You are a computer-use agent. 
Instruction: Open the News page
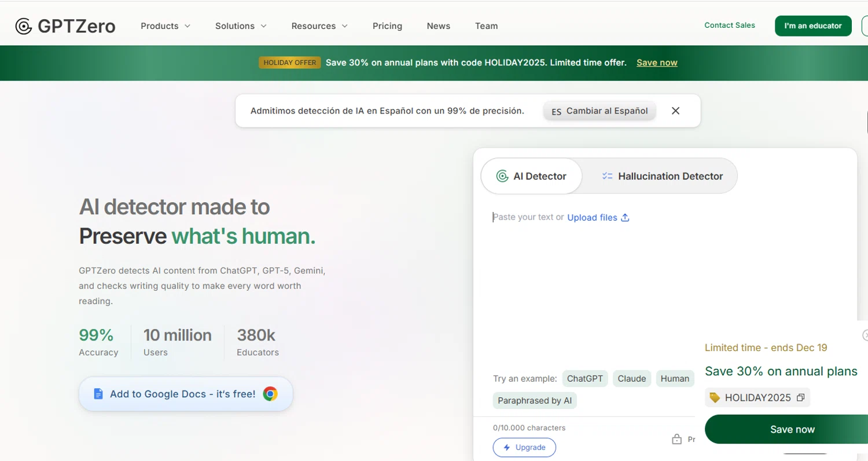pyautogui.click(x=439, y=26)
